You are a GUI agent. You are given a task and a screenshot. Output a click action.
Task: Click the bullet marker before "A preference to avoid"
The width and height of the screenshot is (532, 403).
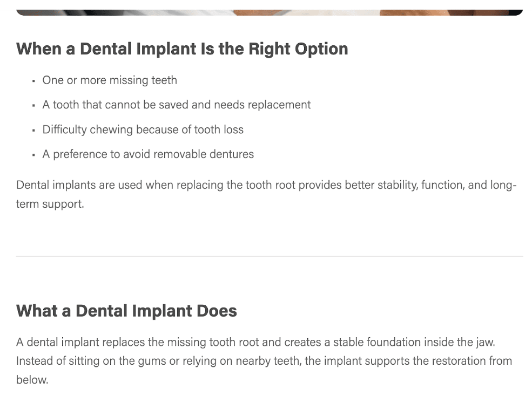tap(33, 155)
